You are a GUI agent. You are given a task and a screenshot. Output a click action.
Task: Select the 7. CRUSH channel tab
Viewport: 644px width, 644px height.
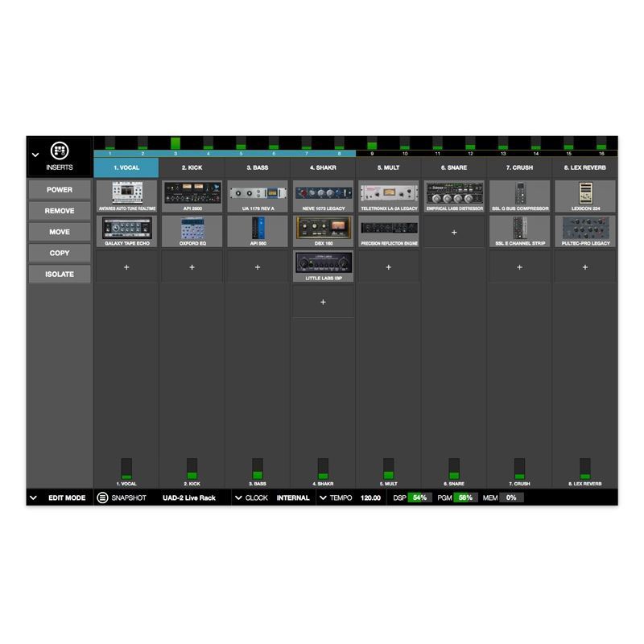pos(519,167)
